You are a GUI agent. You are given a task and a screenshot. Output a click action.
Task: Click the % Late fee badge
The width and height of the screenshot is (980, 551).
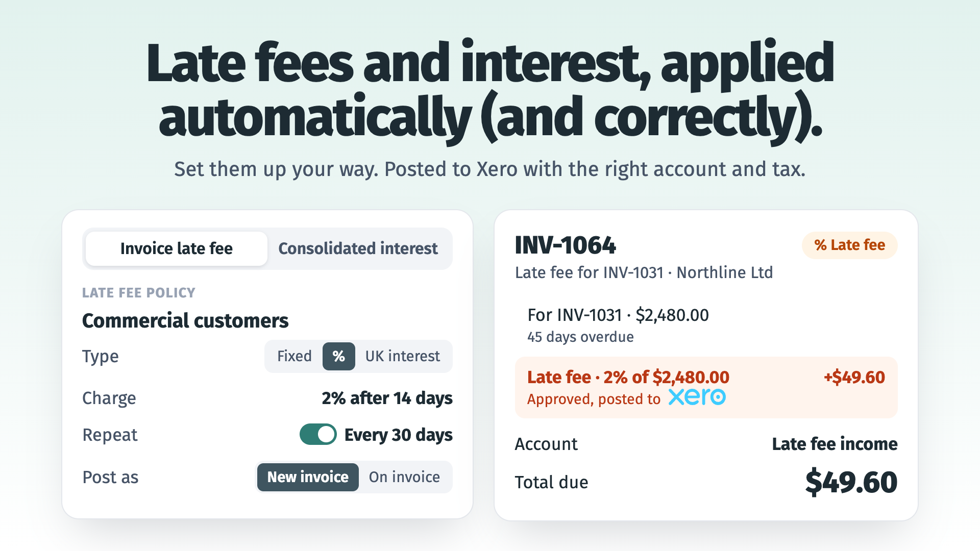pyautogui.click(x=849, y=245)
